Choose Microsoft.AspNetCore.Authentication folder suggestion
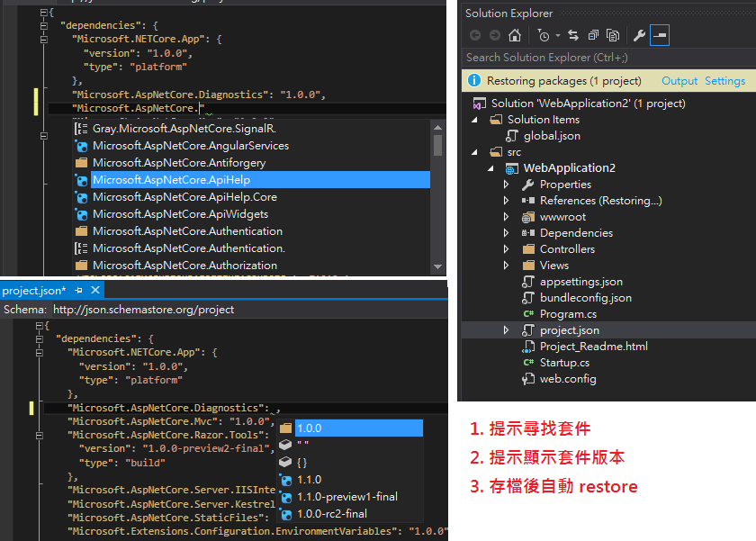 pos(251,231)
